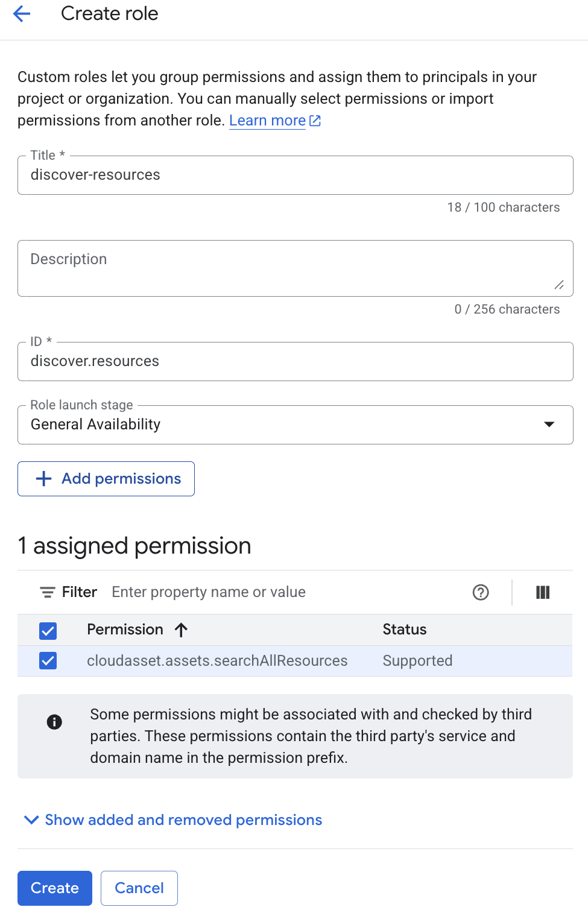Sort by Permission using the up arrow
The width and height of the screenshot is (588, 913).
[x=181, y=630]
